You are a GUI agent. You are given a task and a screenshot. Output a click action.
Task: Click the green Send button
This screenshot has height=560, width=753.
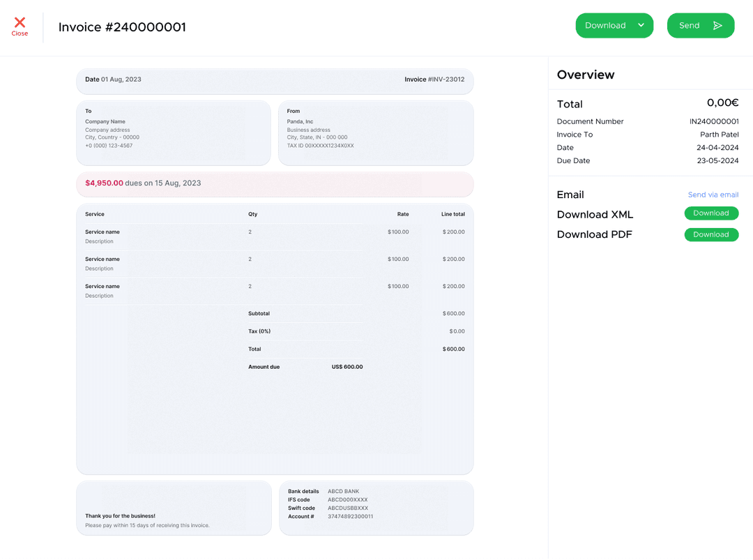(701, 25)
